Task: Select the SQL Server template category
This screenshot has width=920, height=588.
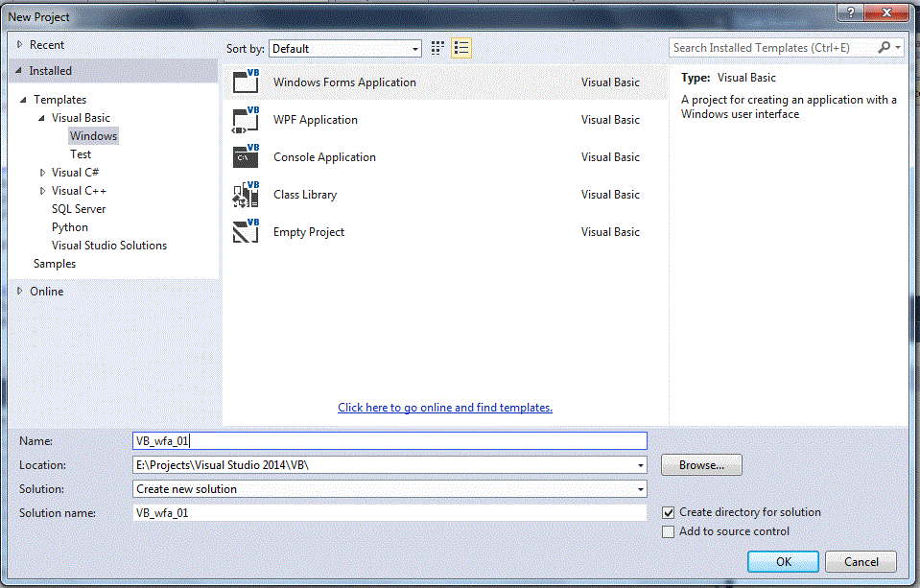Action: coord(79,209)
